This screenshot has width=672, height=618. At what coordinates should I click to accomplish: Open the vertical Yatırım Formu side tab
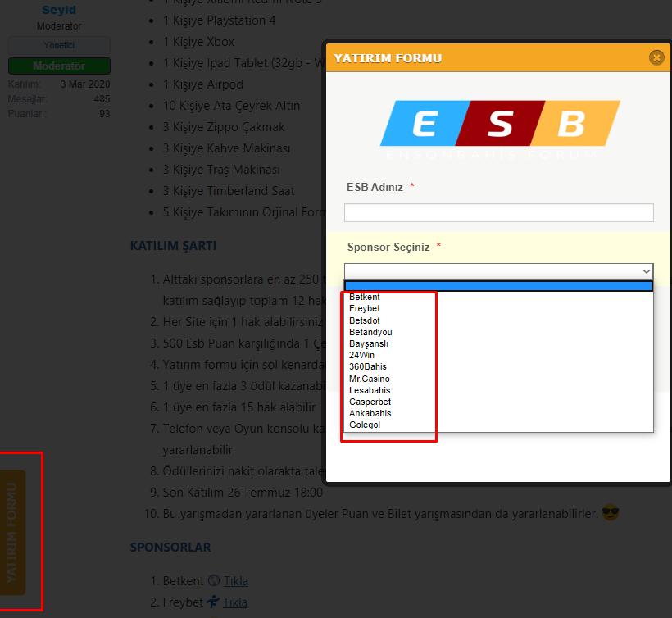[x=12, y=532]
